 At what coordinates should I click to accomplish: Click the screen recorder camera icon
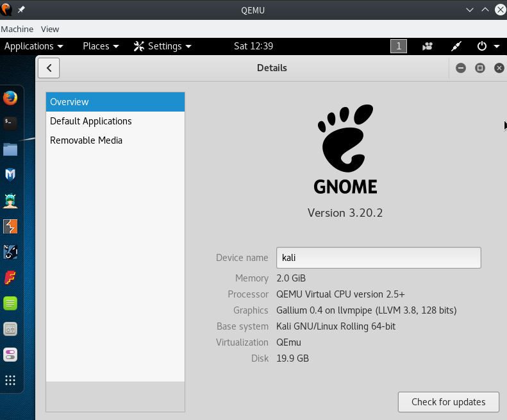tap(428, 46)
